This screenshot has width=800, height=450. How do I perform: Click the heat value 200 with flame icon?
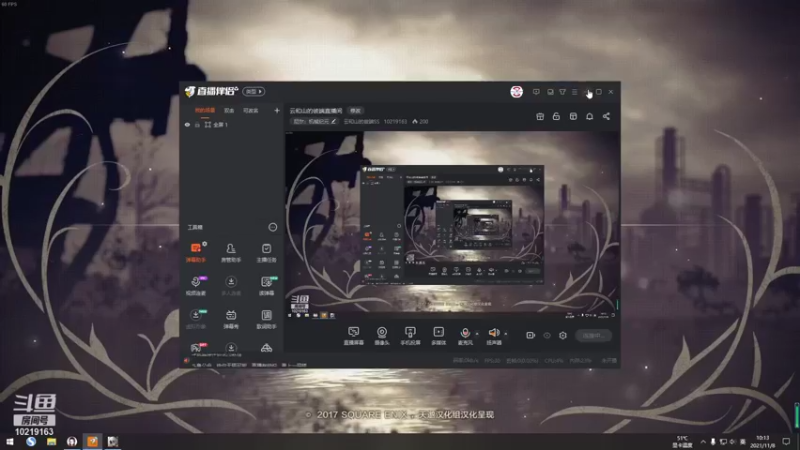coord(420,121)
